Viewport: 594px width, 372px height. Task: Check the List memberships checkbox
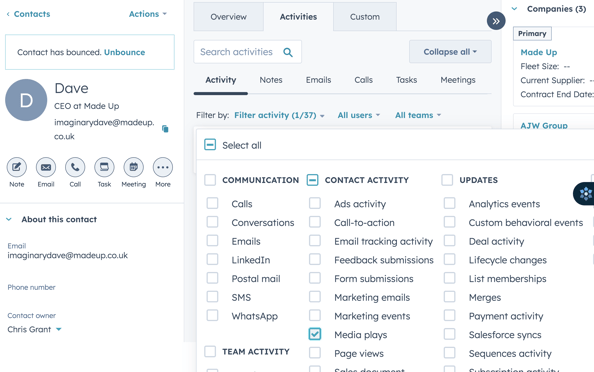pos(450,278)
